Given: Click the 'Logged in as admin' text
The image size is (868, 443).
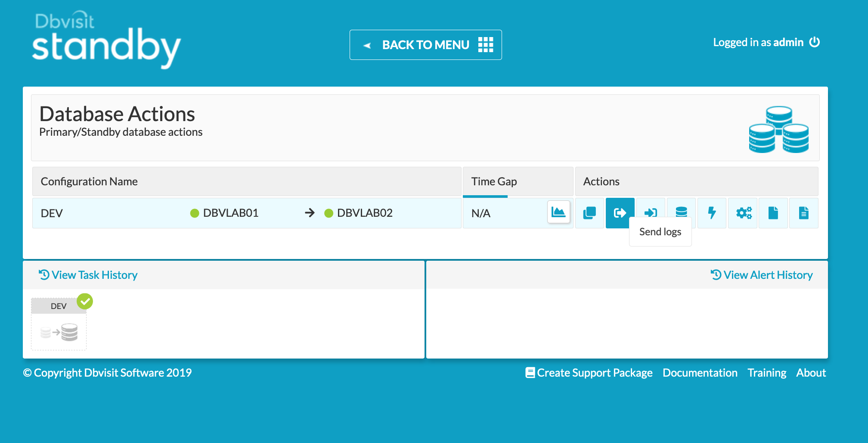Looking at the screenshot, I should tap(758, 42).
